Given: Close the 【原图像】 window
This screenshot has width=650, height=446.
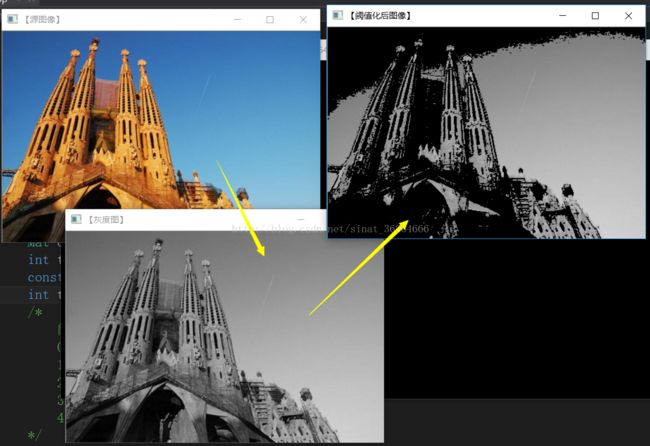Looking at the screenshot, I should pyautogui.click(x=303, y=19).
